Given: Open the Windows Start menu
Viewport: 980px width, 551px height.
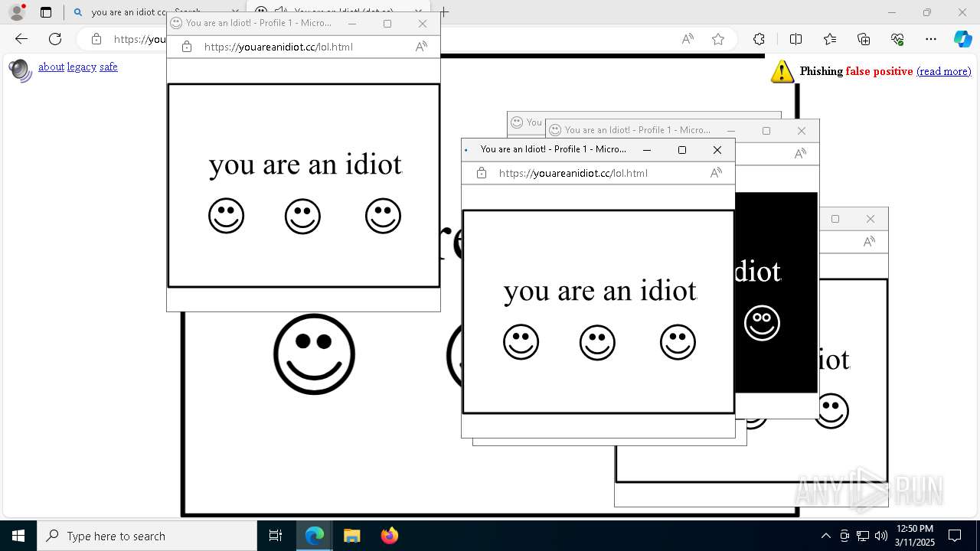Looking at the screenshot, I should (18, 536).
